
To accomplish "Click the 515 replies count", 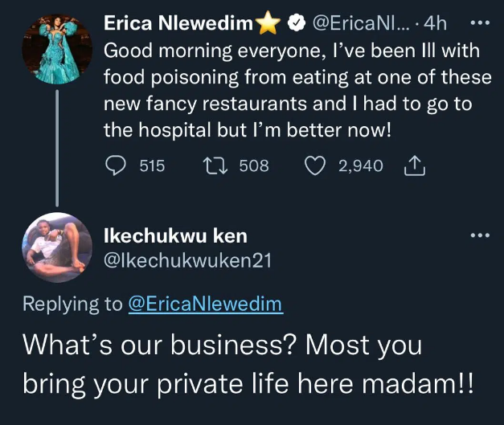I will [x=152, y=166].
